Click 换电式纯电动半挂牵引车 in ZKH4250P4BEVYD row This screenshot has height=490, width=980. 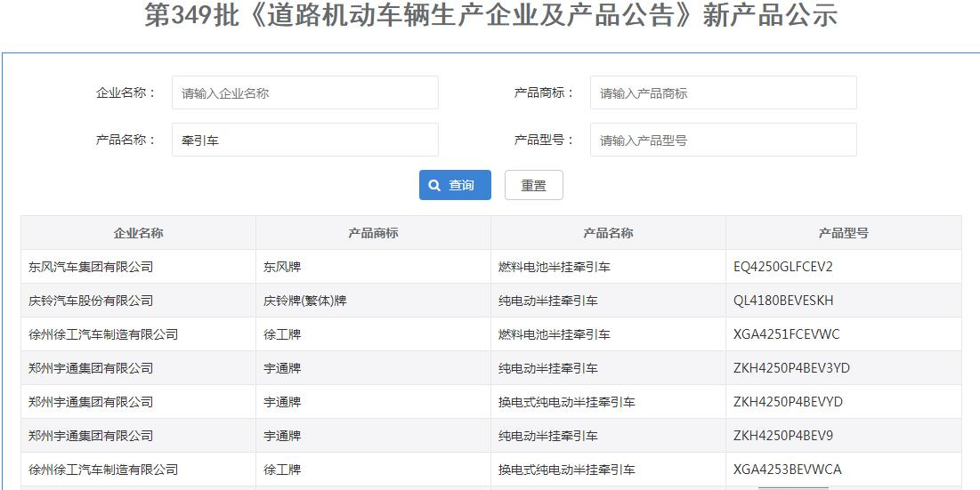[x=567, y=402]
